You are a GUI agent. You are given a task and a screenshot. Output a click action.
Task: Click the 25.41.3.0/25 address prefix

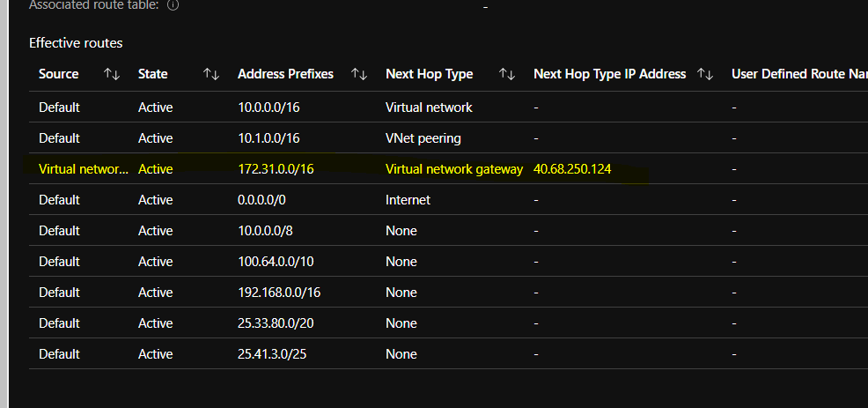272,353
